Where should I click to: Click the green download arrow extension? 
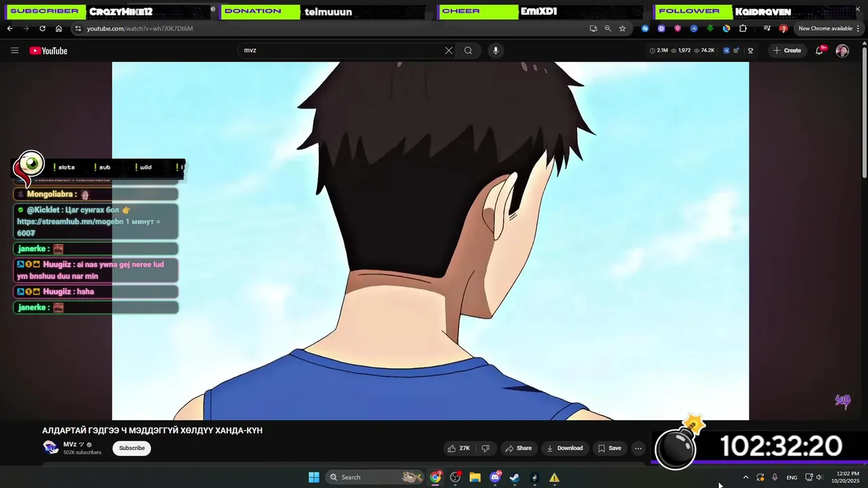pyautogui.click(x=710, y=28)
